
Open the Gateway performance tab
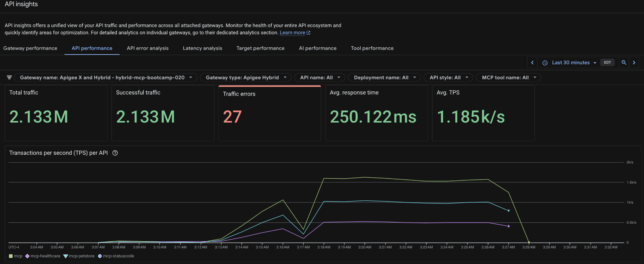pos(30,48)
